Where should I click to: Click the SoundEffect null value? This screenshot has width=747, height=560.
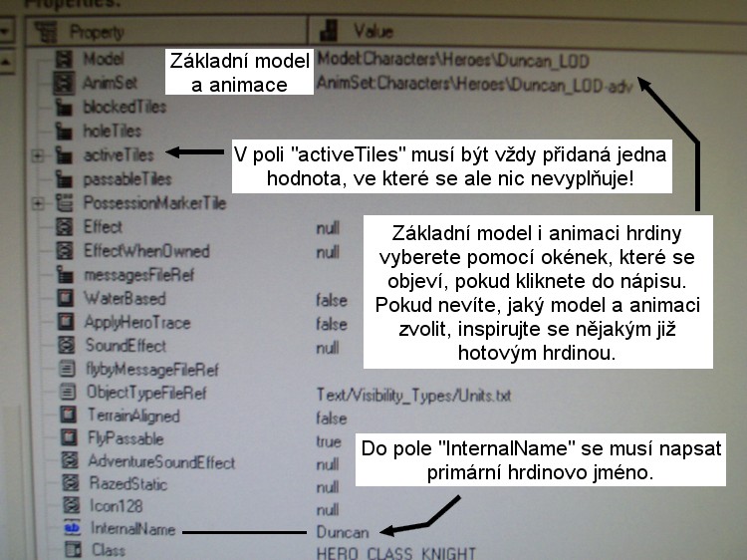point(328,348)
